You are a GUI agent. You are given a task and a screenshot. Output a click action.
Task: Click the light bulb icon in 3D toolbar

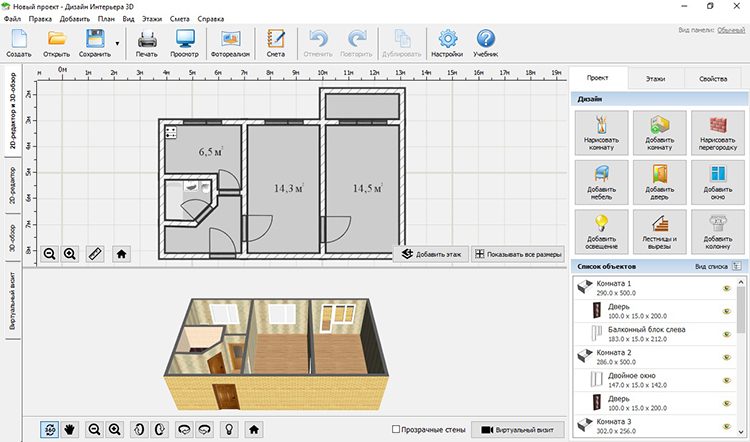[x=228, y=429]
